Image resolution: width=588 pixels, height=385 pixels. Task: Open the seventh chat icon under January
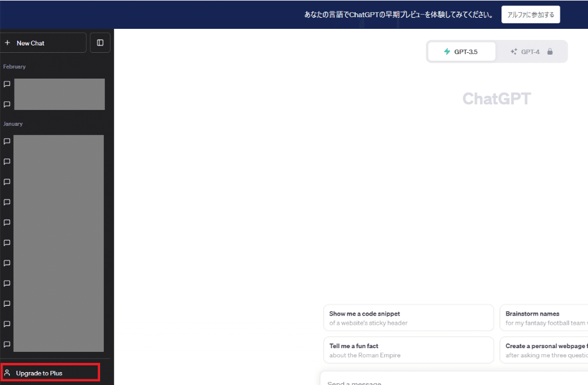[7, 263]
